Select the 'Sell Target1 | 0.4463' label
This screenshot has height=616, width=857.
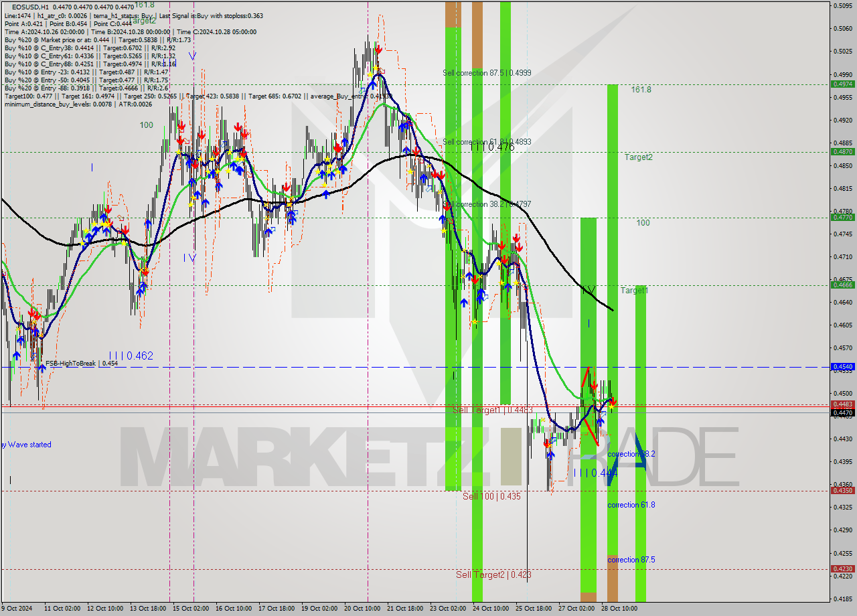(x=493, y=410)
